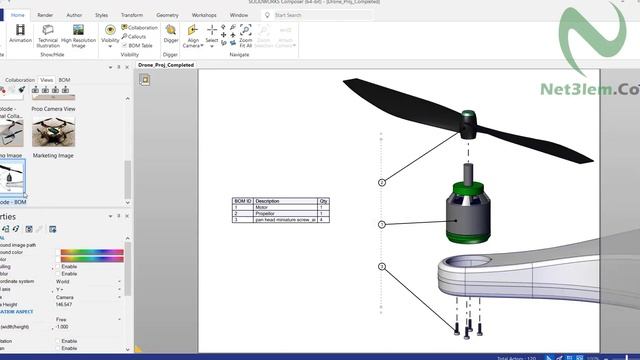Click Zoom Fit All icon

(246, 30)
